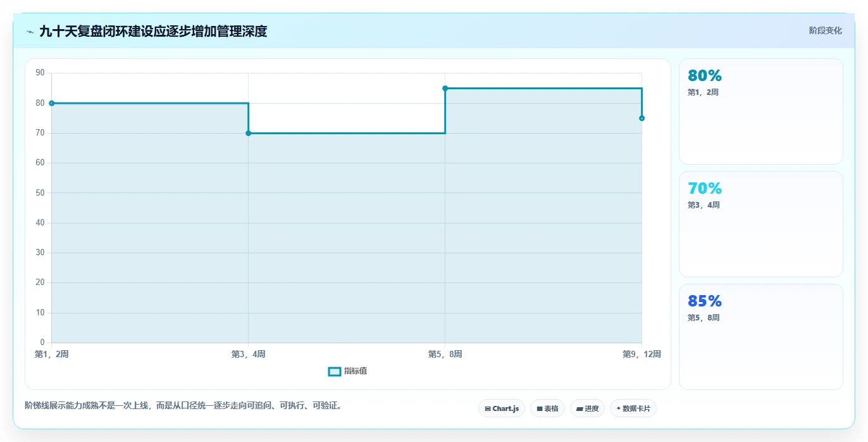Click the title 九十天复盘闭环建设应逐步增加管理深度
This screenshot has height=442, width=868.
point(153,31)
